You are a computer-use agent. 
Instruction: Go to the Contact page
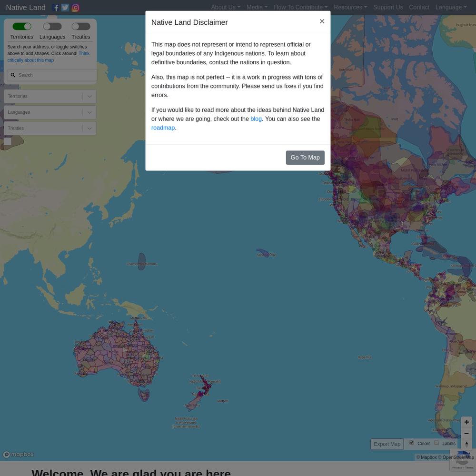pos(419,7)
